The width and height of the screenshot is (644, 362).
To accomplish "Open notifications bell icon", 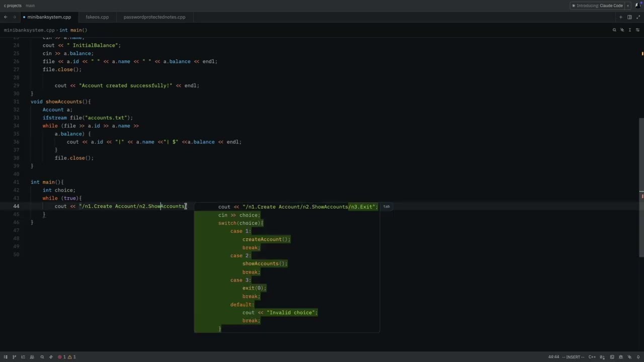I will pyautogui.click(x=638, y=357).
